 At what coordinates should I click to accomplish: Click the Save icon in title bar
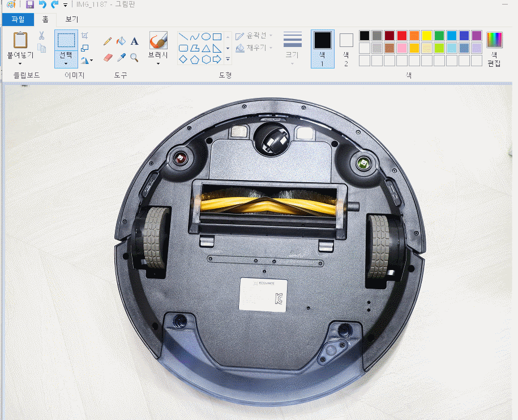click(x=30, y=5)
